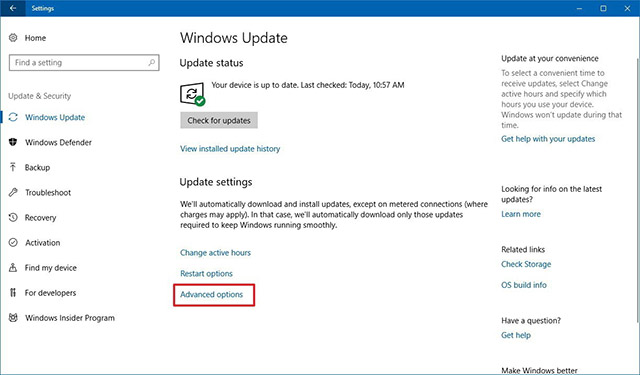Click the 'Update at your convenience' heading
Screen dimensions: 640x375
tap(550, 58)
